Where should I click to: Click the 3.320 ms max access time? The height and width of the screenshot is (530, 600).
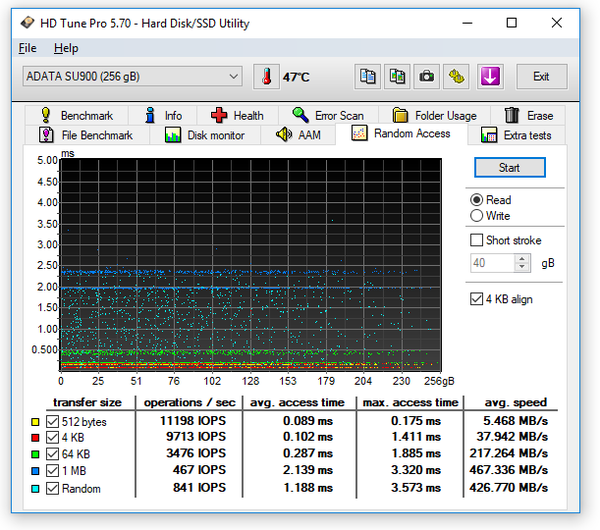point(416,470)
